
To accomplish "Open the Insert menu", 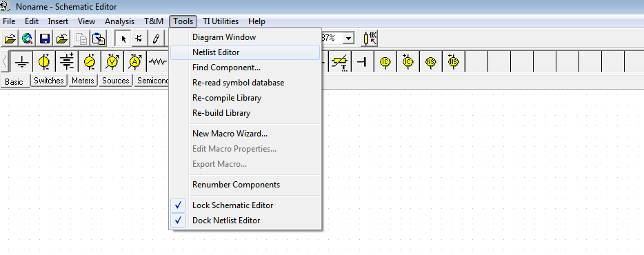I will (x=58, y=21).
